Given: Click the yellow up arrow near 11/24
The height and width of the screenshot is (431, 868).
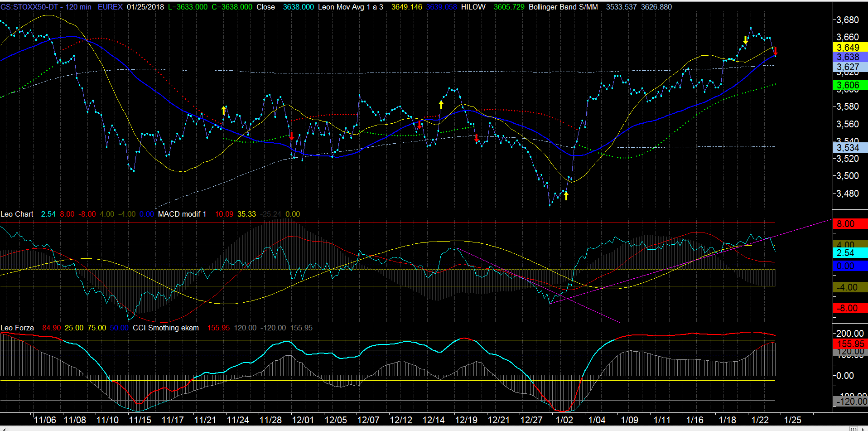Looking at the screenshot, I should 223,110.
